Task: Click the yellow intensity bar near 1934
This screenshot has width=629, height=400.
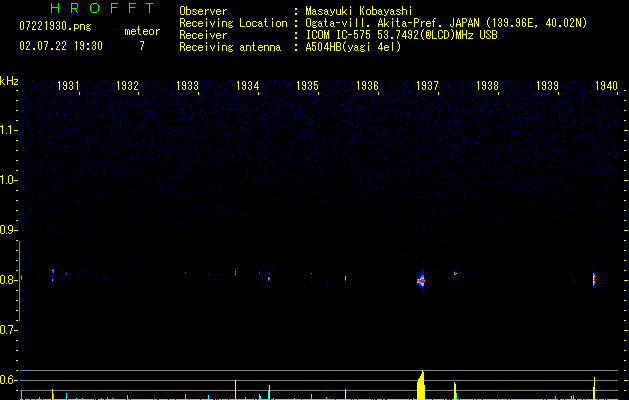Action: pyautogui.click(x=235, y=390)
